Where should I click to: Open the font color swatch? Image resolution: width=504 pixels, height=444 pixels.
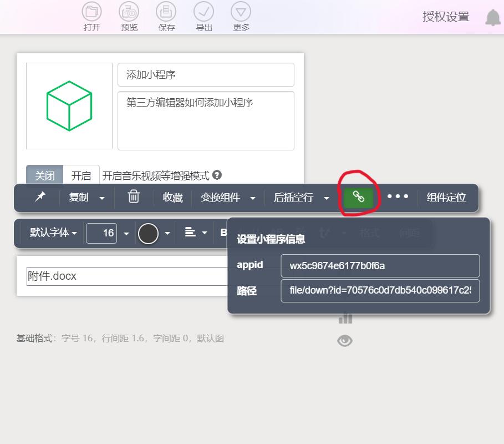point(147,233)
